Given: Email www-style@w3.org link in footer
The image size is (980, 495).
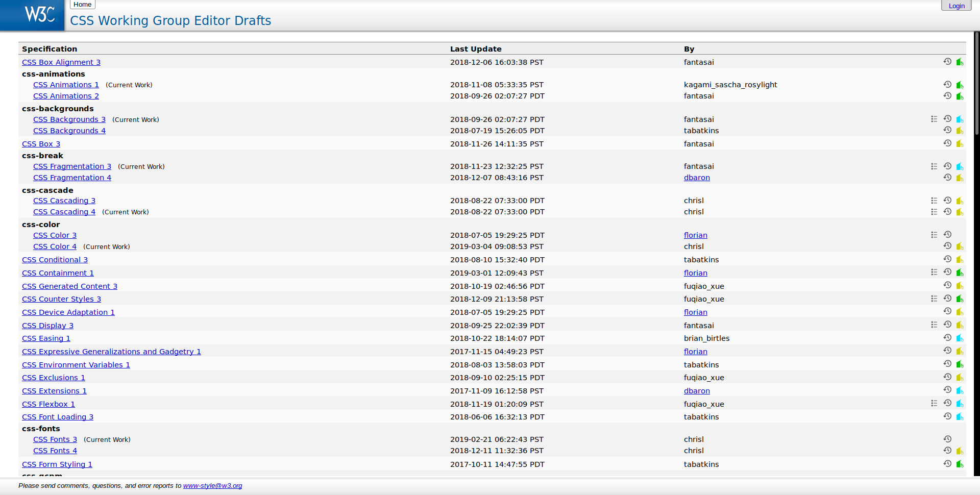Looking at the screenshot, I should tap(212, 485).
